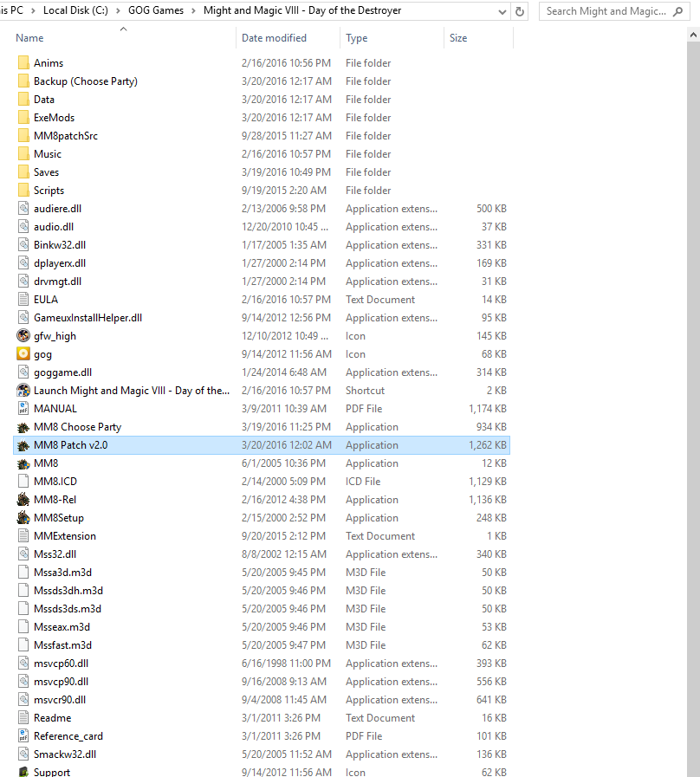Viewport: 700px width, 777px height.
Task: Select the msvcr90.dll file name
Action: click(x=60, y=700)
